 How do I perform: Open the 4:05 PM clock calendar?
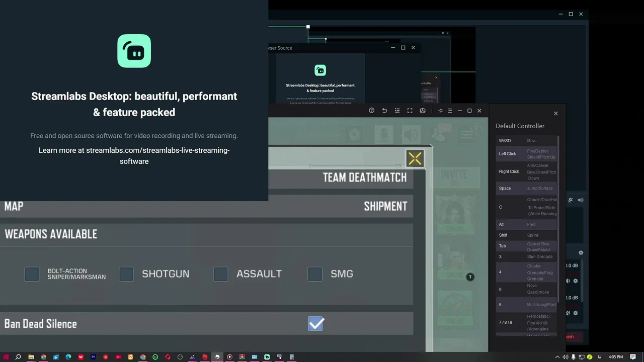click(615, 357)
